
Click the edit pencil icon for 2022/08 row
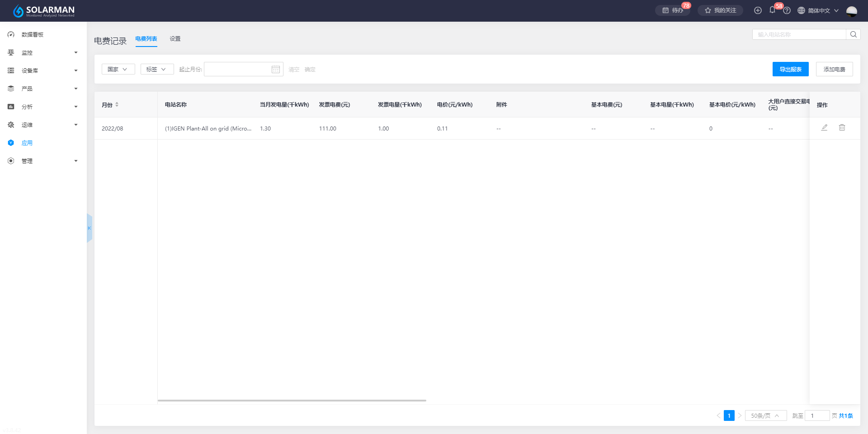pyautogui.click(x=824, y=128)
